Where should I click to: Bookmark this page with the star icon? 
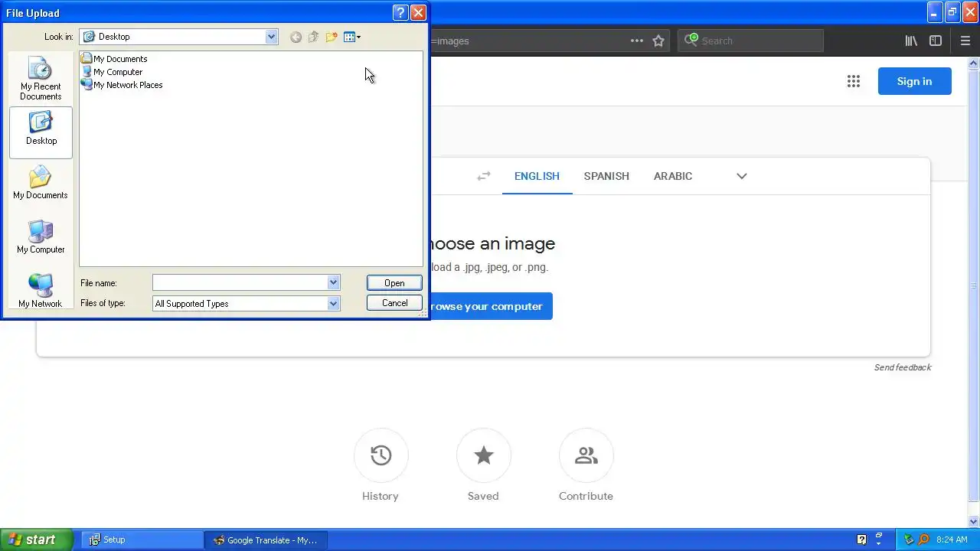(x=658, y=41)
